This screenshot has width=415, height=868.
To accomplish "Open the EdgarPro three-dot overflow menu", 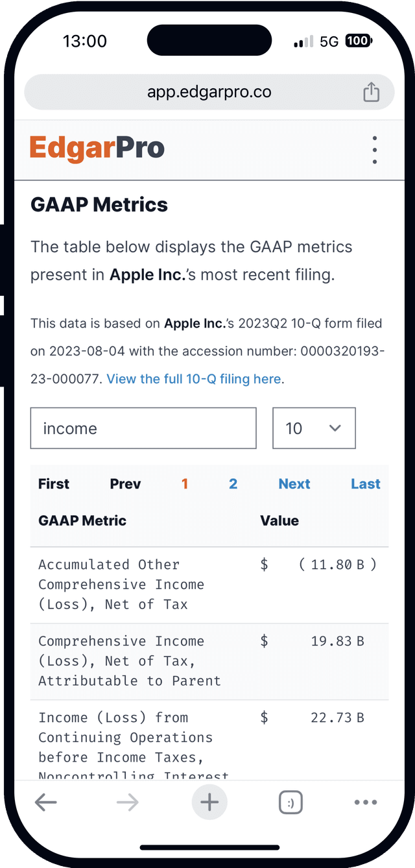I will (375, 149).
